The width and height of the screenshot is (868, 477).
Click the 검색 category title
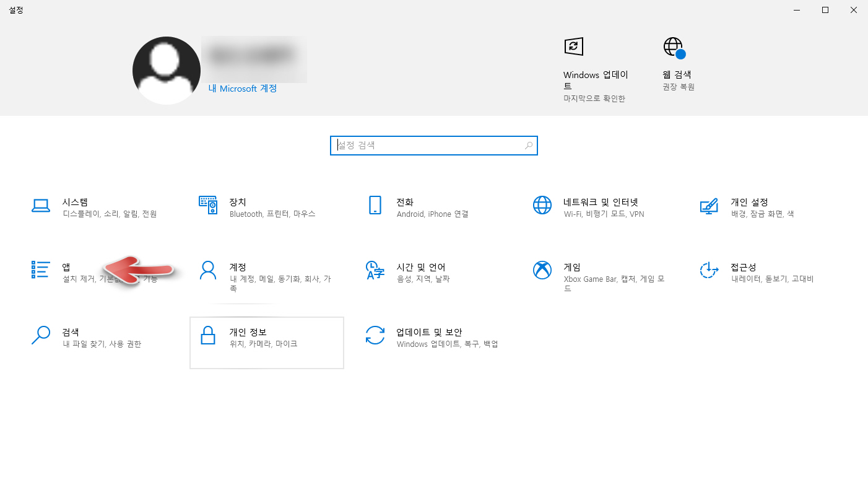[x=71, y=332]
